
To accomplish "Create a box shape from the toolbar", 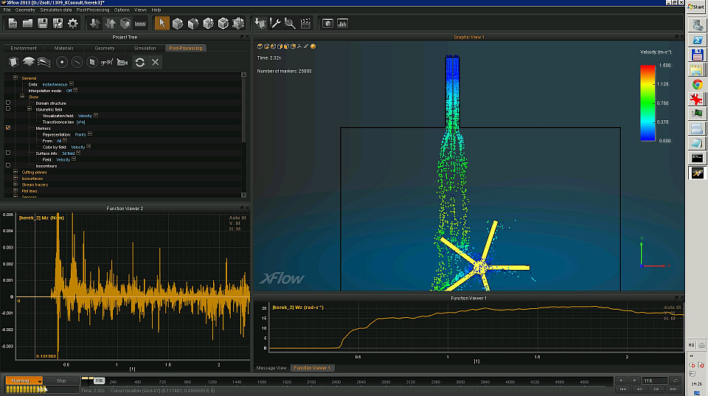I will tap(177, 23).
